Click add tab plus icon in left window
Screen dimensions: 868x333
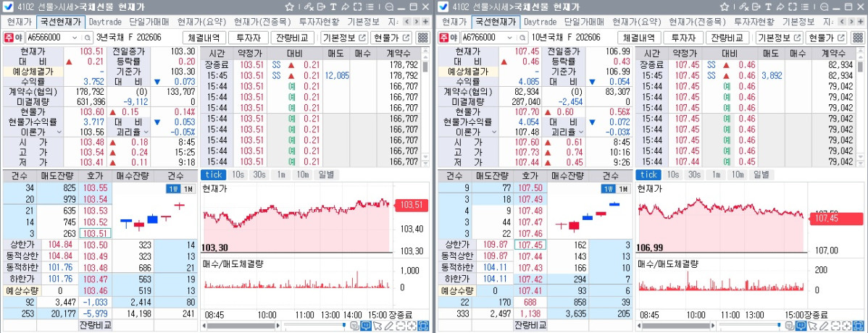coord(426,22)
